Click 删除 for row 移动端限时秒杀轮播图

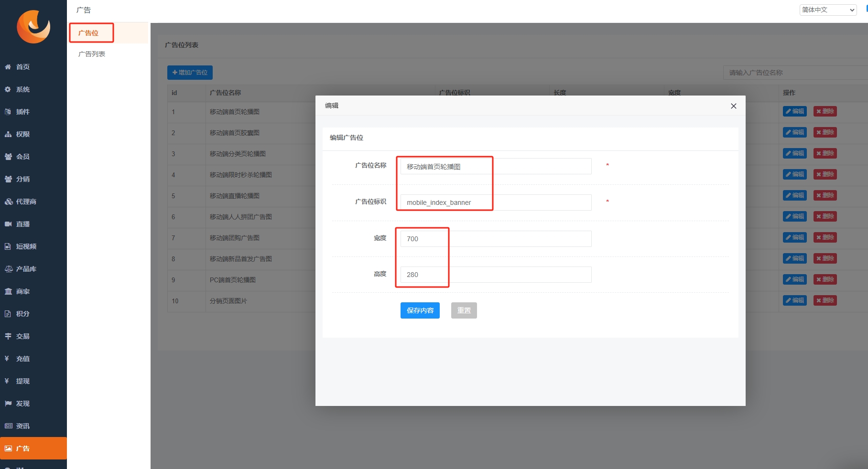tap(825, 174)
